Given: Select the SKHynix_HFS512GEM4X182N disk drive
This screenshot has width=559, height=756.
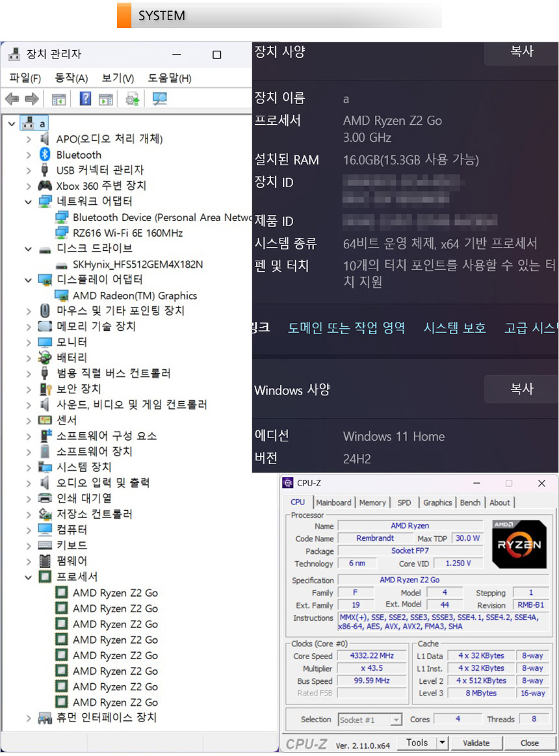Looking at the screenshot, I should click(137, 264).
